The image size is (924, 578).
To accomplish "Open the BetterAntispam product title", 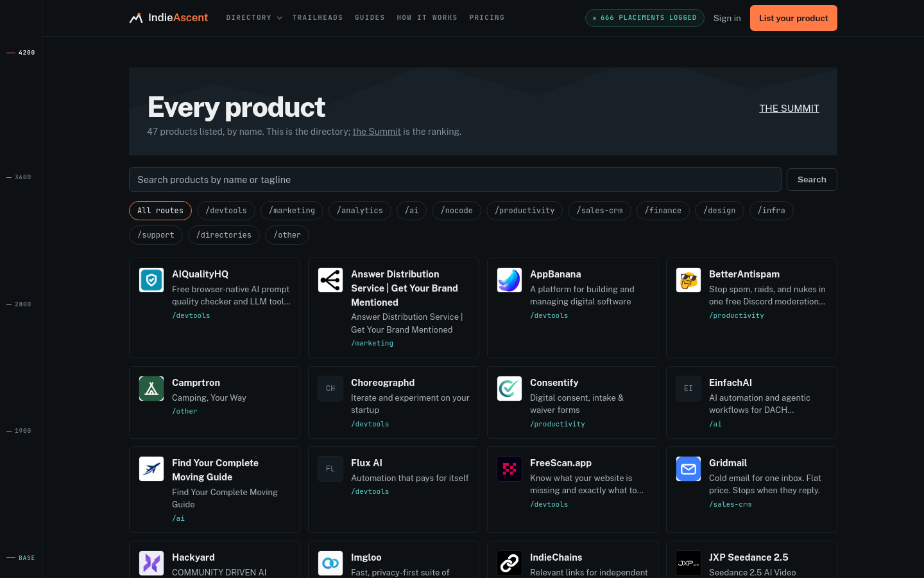I will [x=744, y=274].
